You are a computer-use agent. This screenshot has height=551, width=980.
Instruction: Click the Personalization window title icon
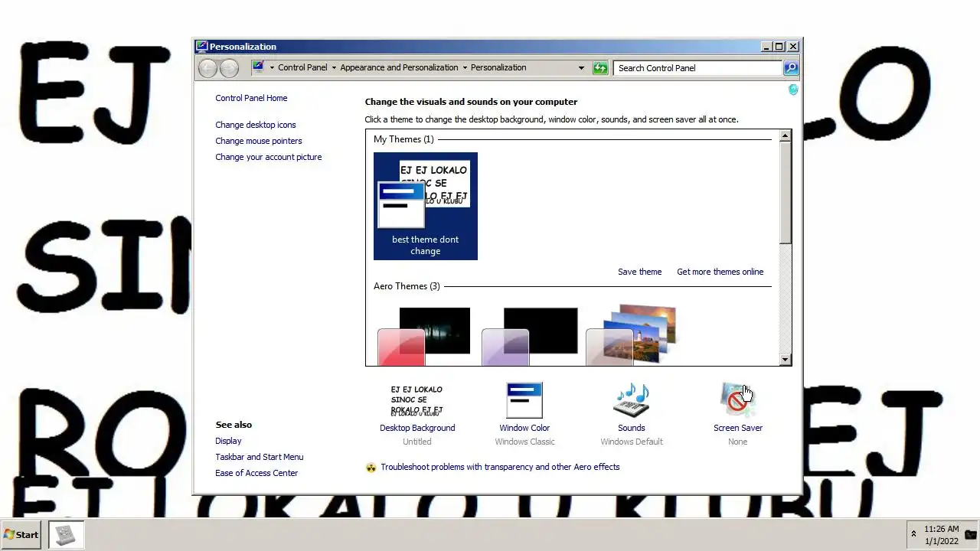click(x=201, y=47)
